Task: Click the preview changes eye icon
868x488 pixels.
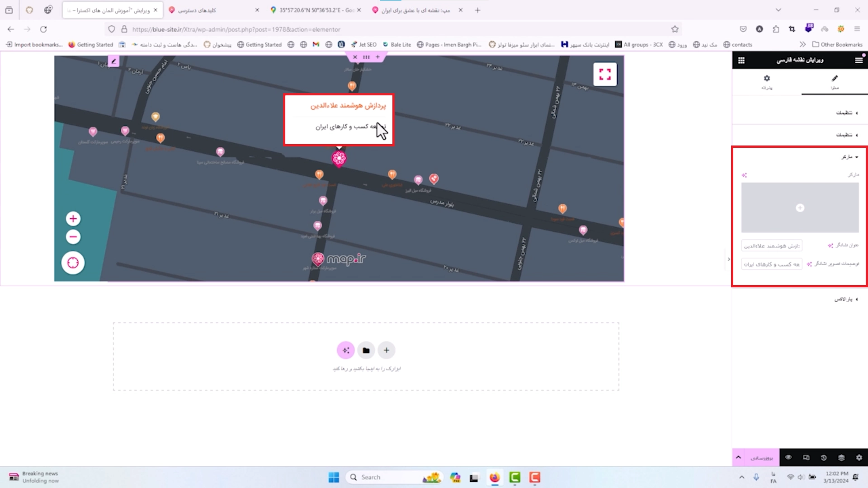Action: pos(788,458)
